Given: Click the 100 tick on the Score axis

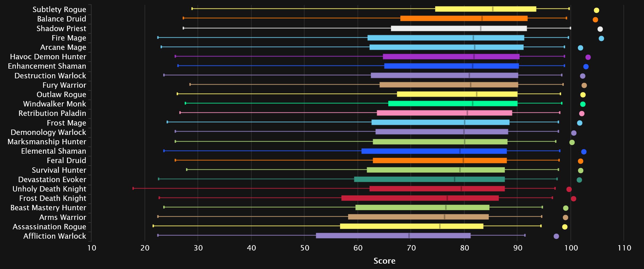Looking at the screenshot, I should click(571, 248).
